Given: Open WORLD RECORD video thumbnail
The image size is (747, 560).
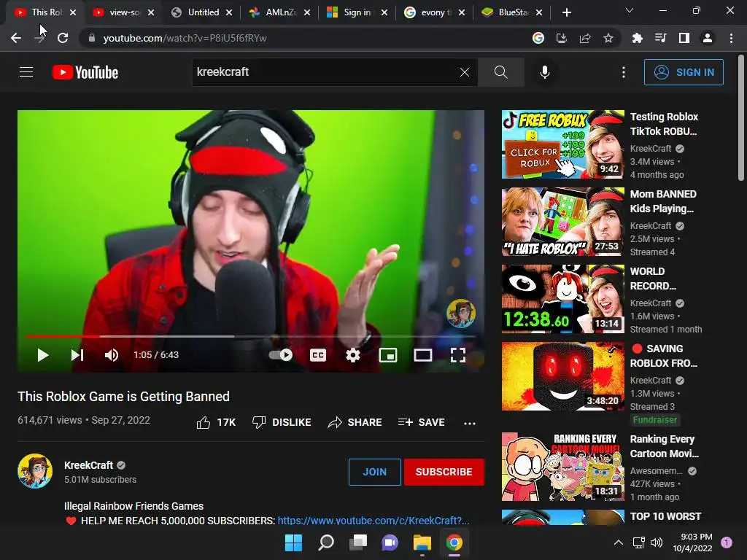Looking at the screenshot, I should click(562, 299).
